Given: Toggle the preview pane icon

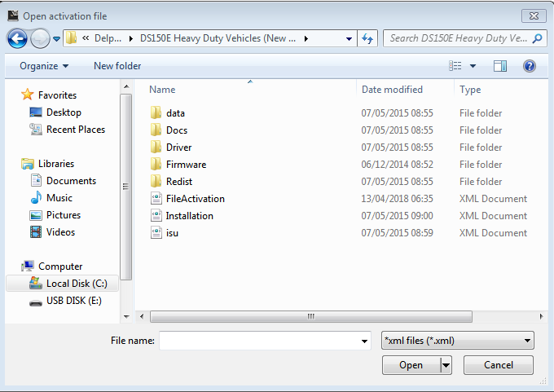Looking at the screenshot, I should coord(500,66).
